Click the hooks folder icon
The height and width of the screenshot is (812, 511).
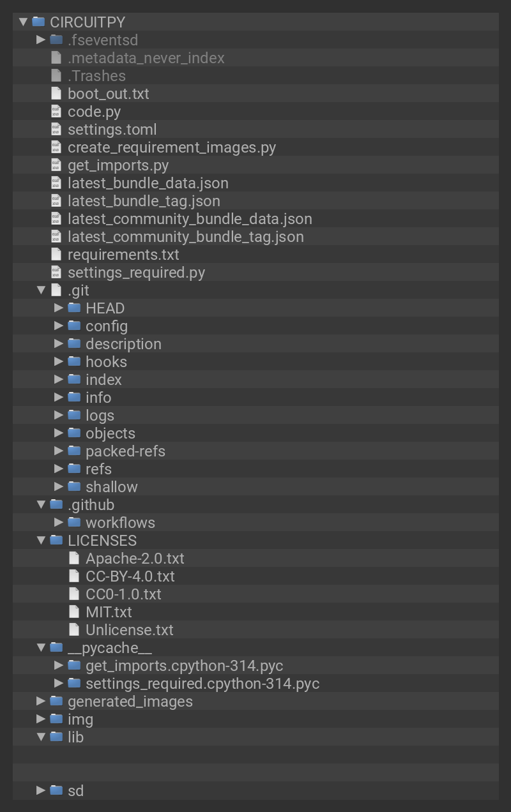[x=74, y=362]
